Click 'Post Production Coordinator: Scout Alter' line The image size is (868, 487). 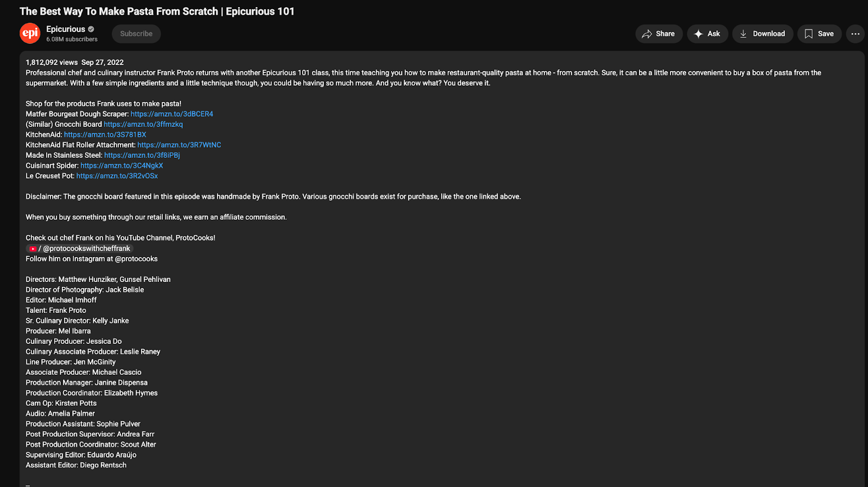click(91, 444)
